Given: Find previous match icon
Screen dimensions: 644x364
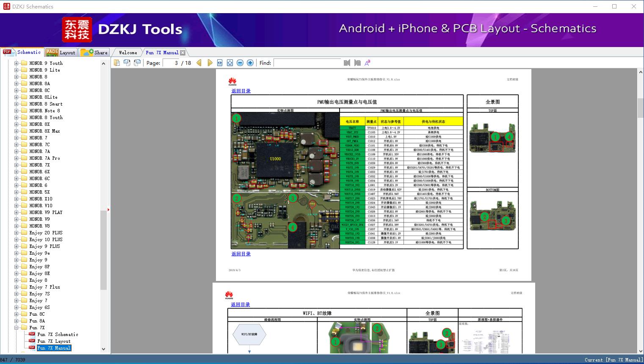Looking at the screenshot, I should tap(347, 63).
